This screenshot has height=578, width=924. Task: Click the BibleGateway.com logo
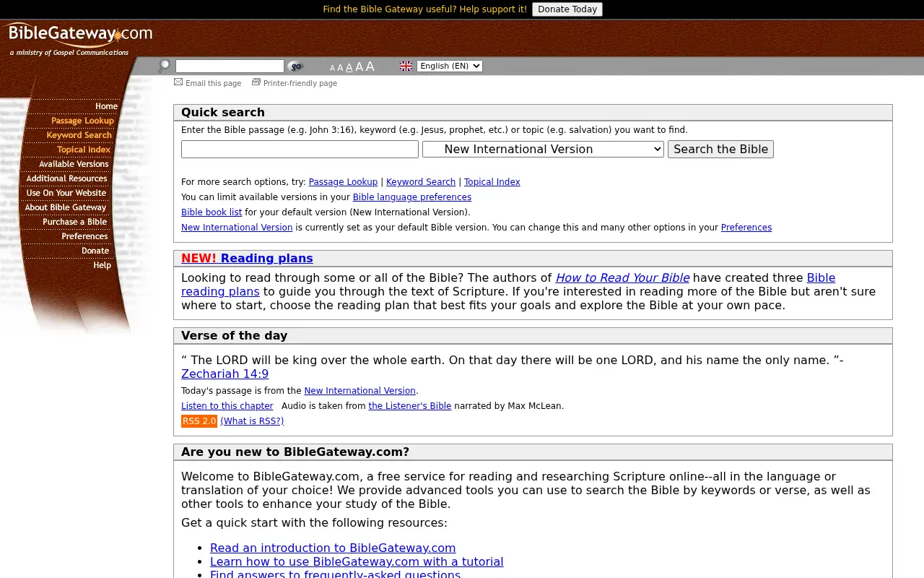pos(79,35)
